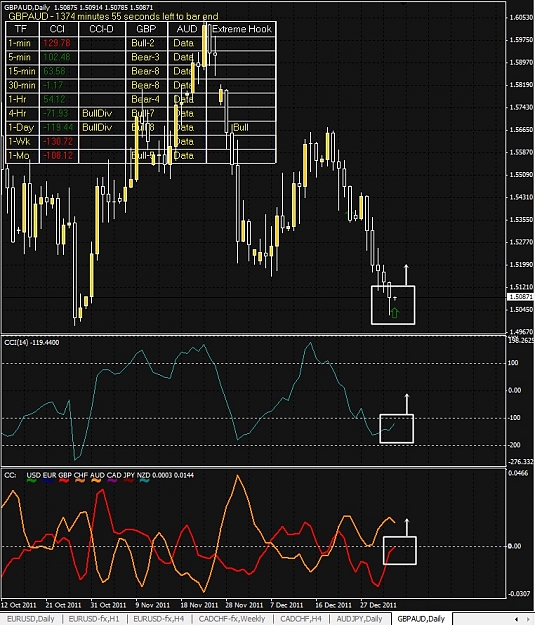Click the GBPAUD,Daily OHLC header text

pos(79,7)
